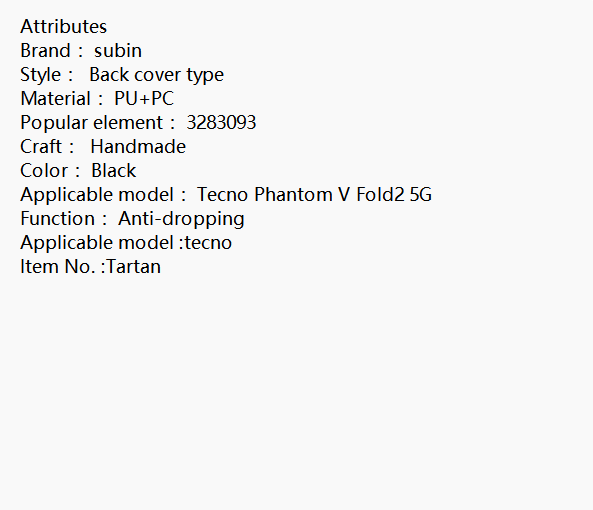Click the Craft label

[x=41, y=146]
